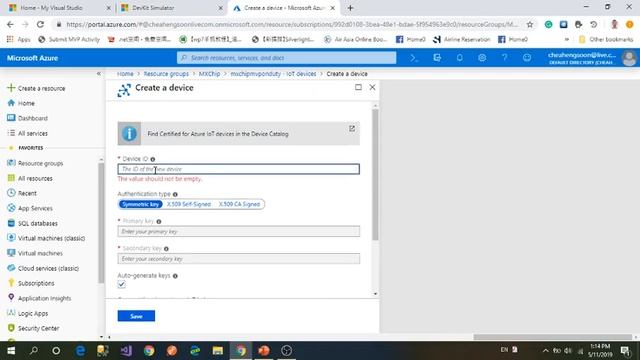The height and width of the screenshot is (360, 640).
Task: Open Device Catalog external link icon
Action: click(x=352, y=129)
